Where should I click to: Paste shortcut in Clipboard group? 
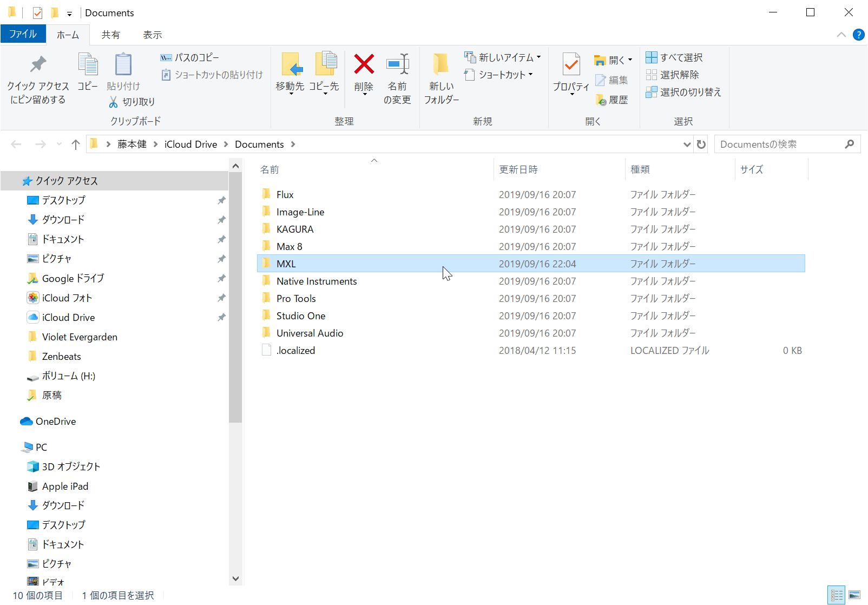point(212,75)
